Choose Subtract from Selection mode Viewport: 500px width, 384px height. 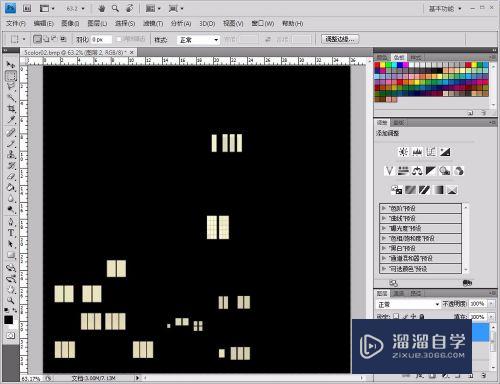click(54, 39)
